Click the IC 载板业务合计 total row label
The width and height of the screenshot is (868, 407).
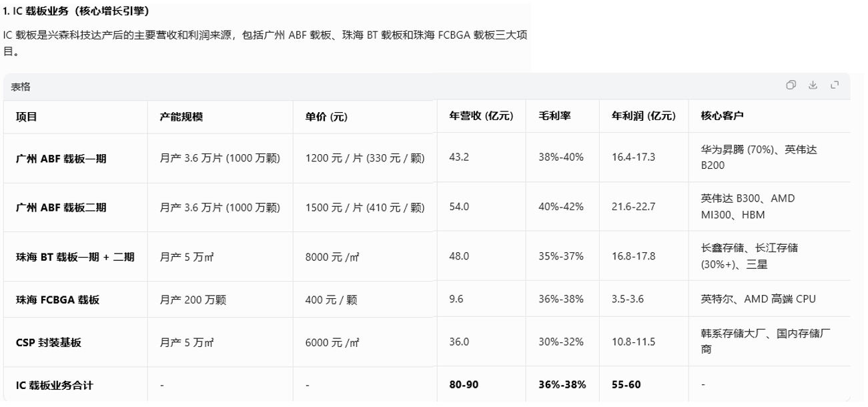click(x=55, y=385)
